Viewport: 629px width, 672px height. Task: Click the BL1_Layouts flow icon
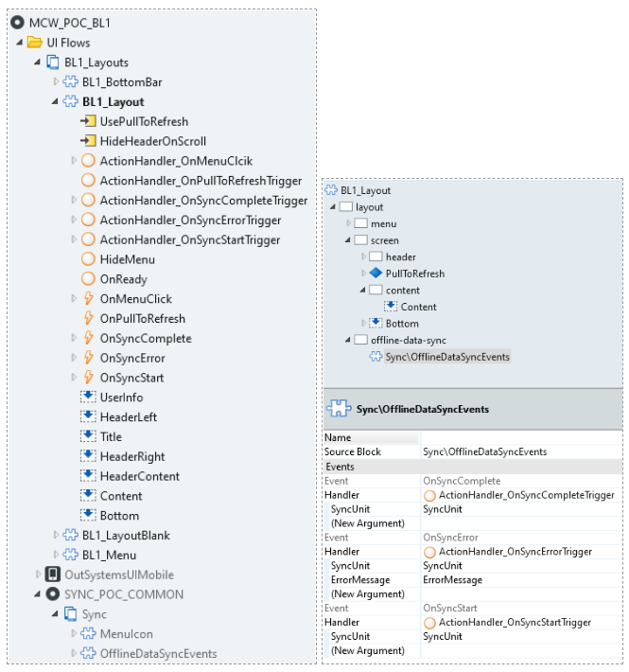click(53, 62)
